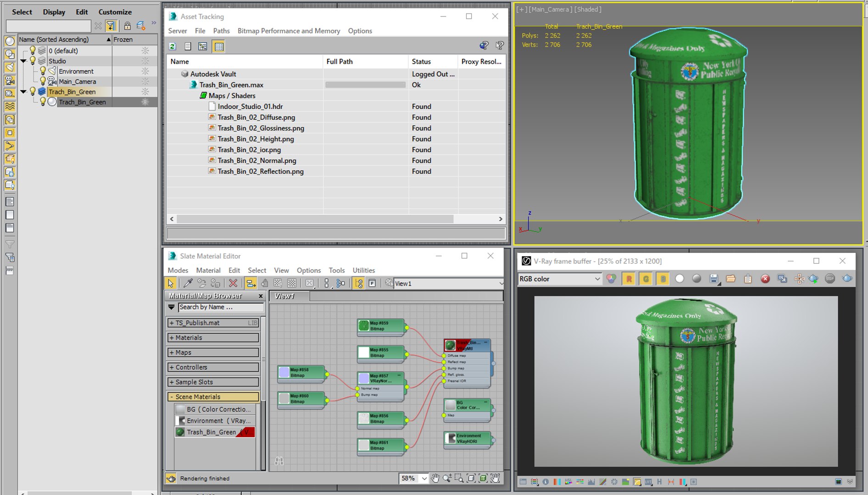868x495 pixels.
Task: Select Trash_Bin_02_Normal.png asset row
Action: click(x=336, y=160)
